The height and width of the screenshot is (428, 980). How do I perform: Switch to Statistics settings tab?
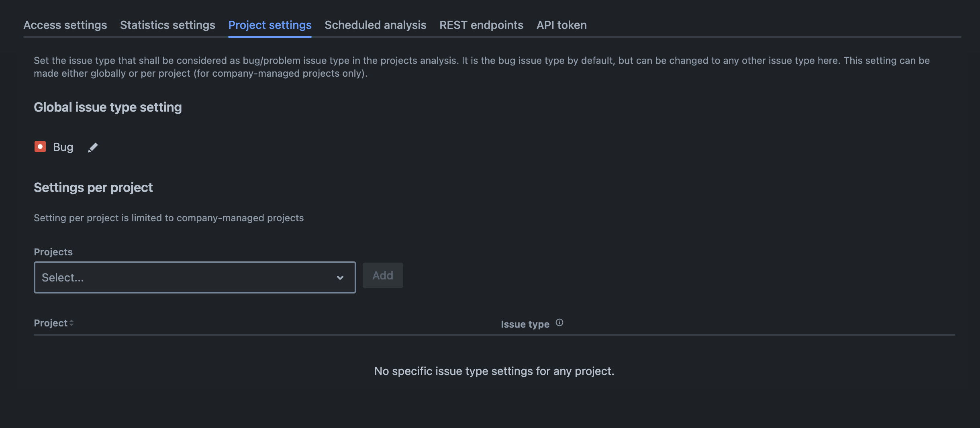click(x=167, y=25)
